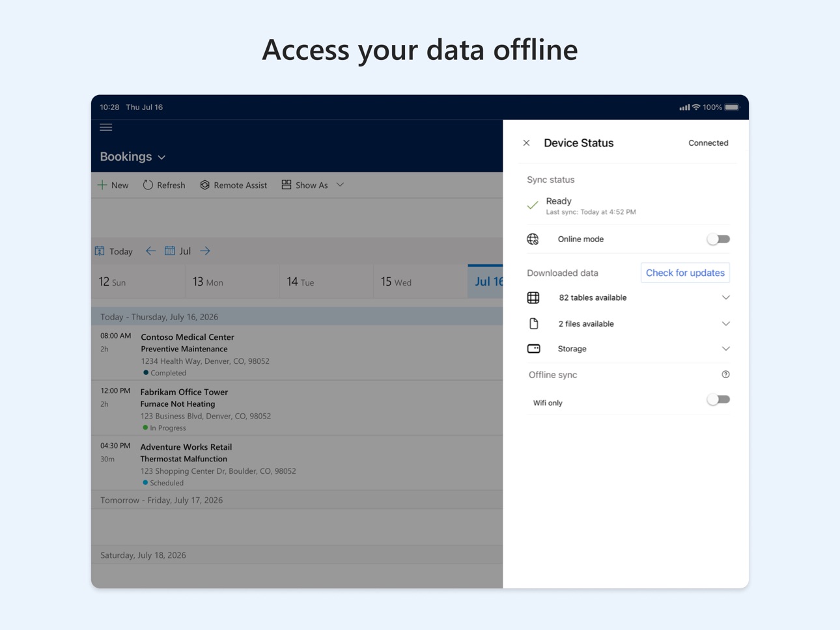840x630 pixels.
Task: Open the hamburger navigation menu
Action: (x=106, y=128)
